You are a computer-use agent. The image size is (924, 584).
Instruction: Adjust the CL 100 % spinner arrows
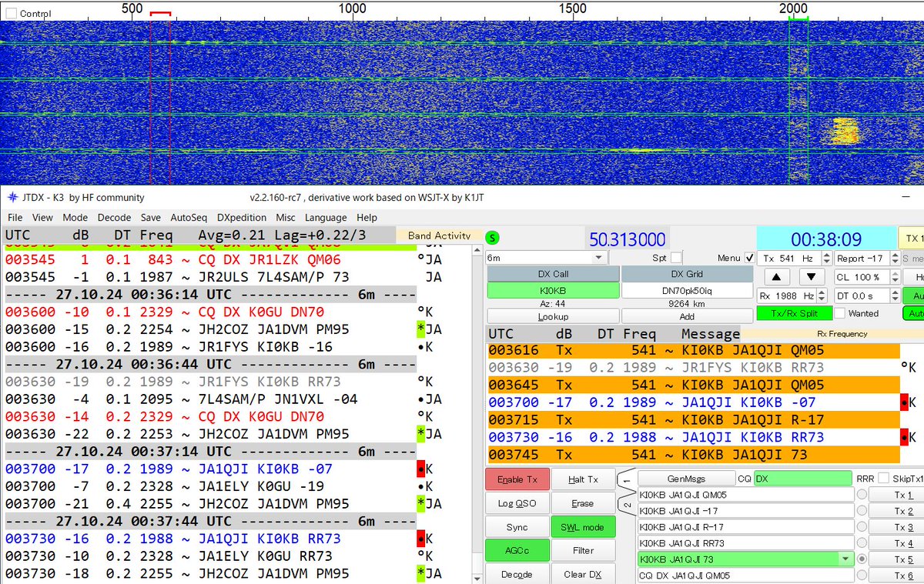pos(894,277)
